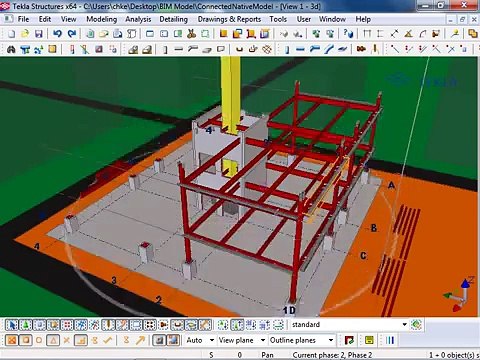
Task: Click grid label 3 in the 3D view
Action: (x=114, y=280)
